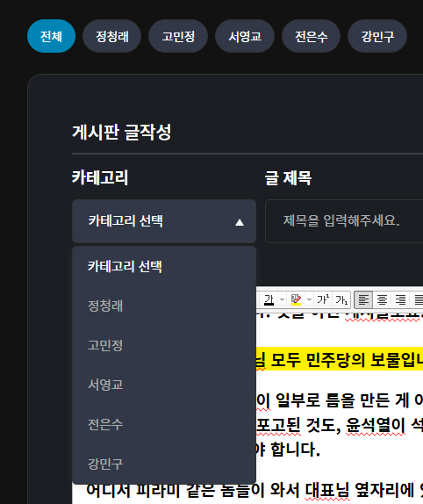Open the font color dropdown arrow
The width and height of the screenshot is (423, 504).
tap(282, 300)
